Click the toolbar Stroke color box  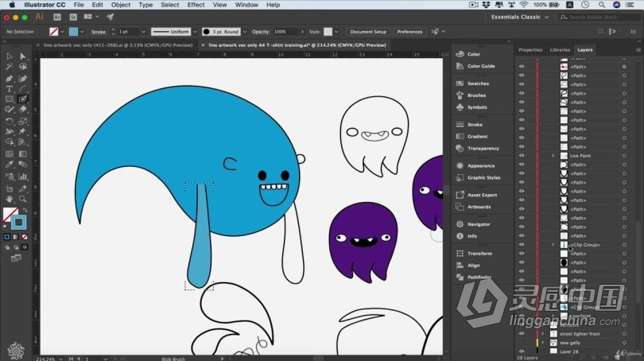point(18,222)
